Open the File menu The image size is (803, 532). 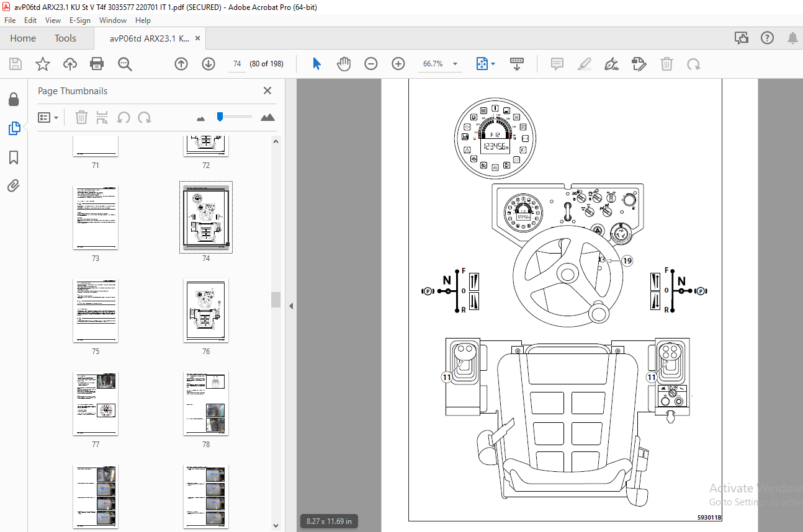(10, 20)
